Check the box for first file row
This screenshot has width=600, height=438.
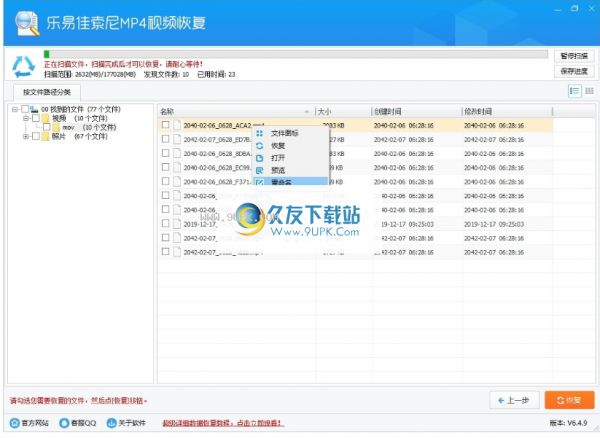(x=166, y=126)
